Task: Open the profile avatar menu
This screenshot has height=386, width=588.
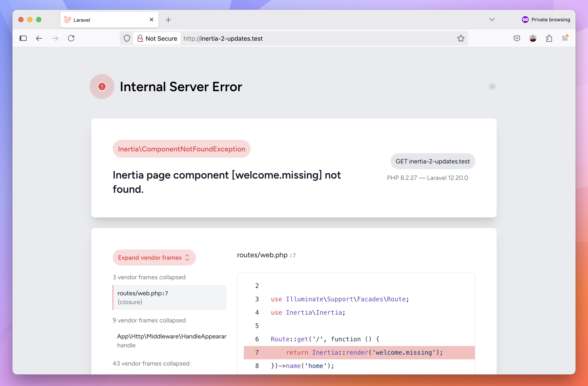Action: [x=533, y=38]
